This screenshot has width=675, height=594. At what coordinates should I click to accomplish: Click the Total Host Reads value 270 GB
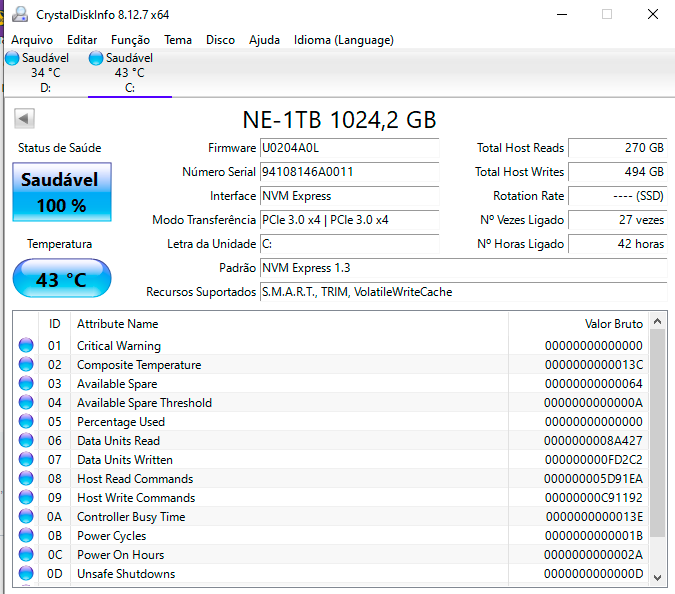(x=617, y=148)
